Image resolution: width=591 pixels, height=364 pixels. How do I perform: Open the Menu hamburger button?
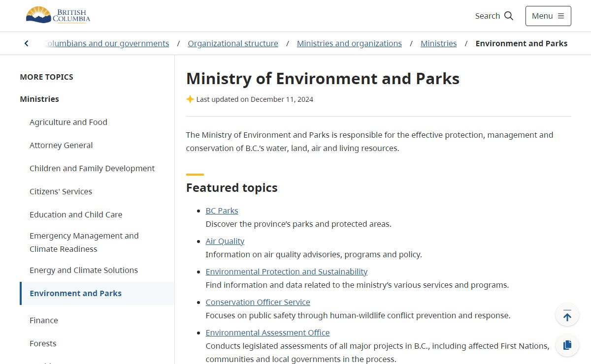pyautogui.click(x=548, y=16)
